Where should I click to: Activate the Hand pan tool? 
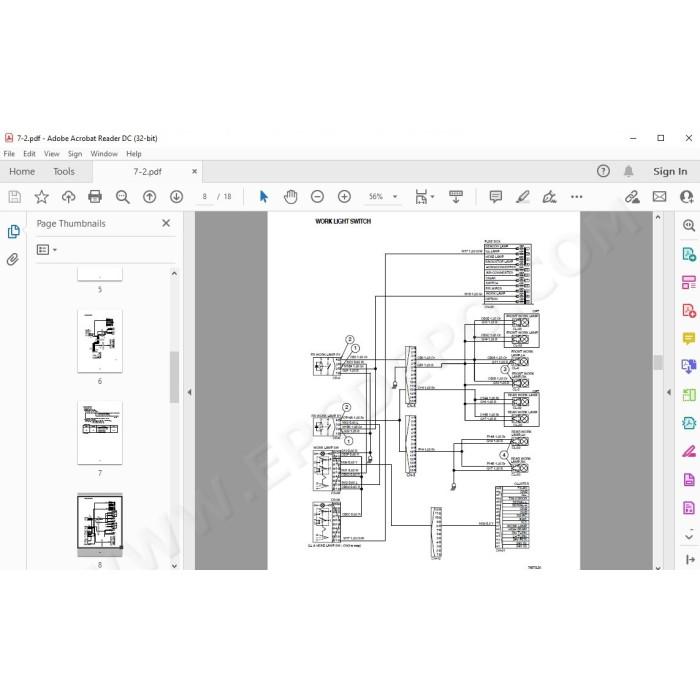click(x=290, y=196)
